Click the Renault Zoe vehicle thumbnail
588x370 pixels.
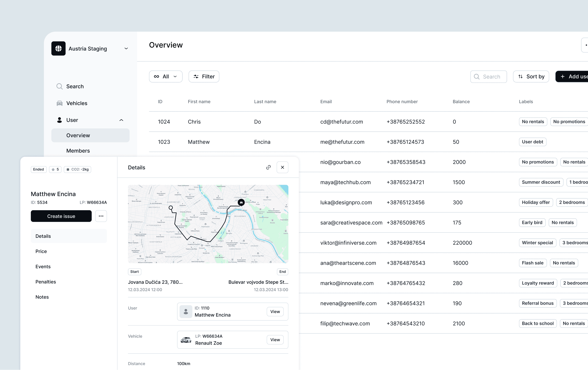tap(186, 340)
